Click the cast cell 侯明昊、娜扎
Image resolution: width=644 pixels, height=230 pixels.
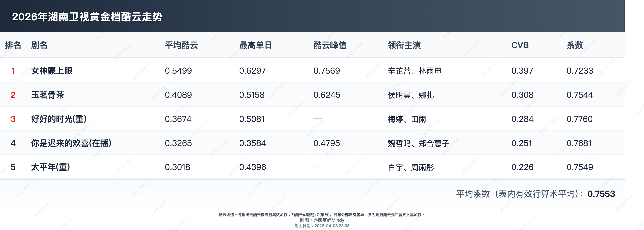point(410,95)
